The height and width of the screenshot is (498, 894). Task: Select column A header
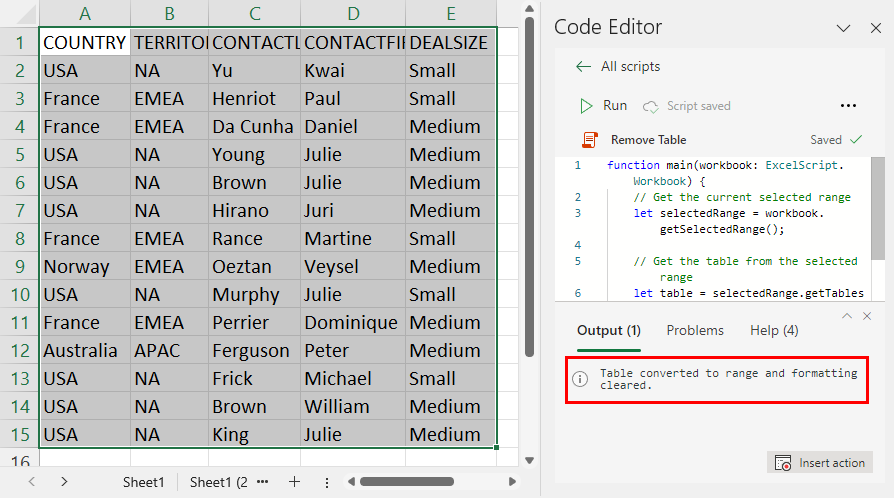pyautogui.click(x=85, y=13)
